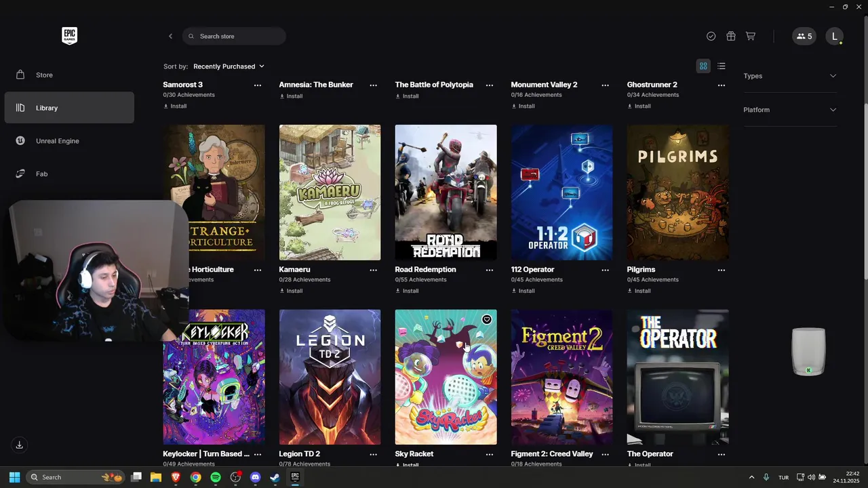Open options menu for Road Redemption

point(490,270)
